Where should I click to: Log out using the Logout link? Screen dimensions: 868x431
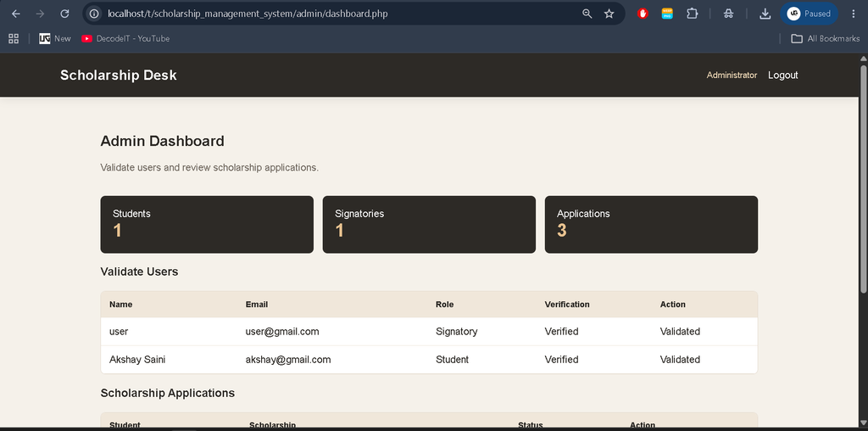click(x=782, y=76)
